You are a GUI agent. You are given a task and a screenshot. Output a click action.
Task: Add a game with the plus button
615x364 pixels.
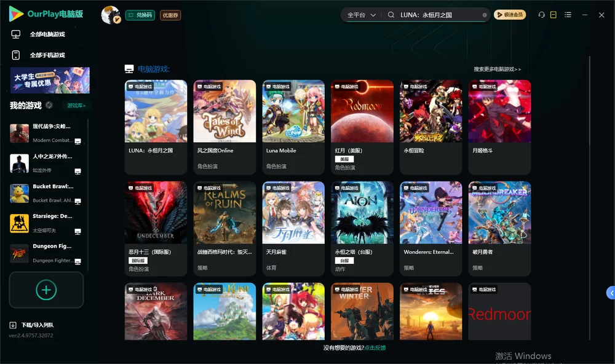point(46,290)
